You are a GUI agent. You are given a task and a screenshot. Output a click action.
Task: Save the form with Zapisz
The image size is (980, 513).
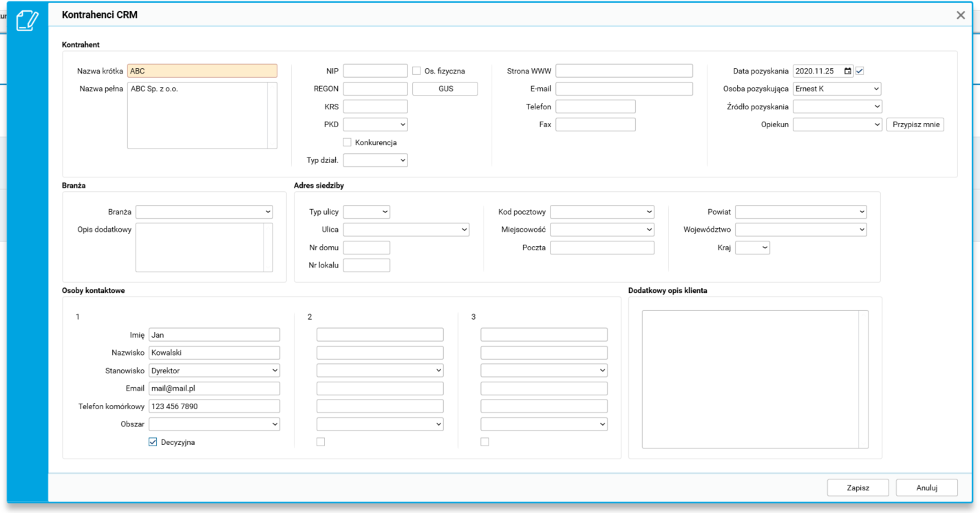tap(857, 488)
